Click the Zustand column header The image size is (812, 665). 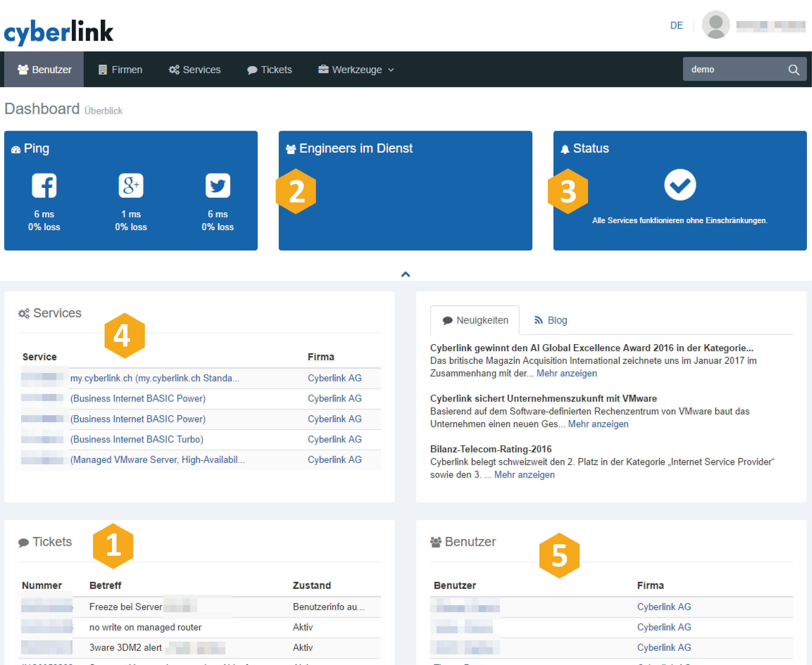pos(312,585)
